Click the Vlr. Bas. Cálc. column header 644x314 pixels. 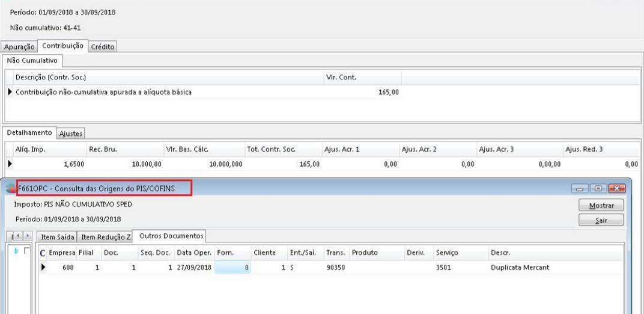pyautogui.click(x=204, y=149)
